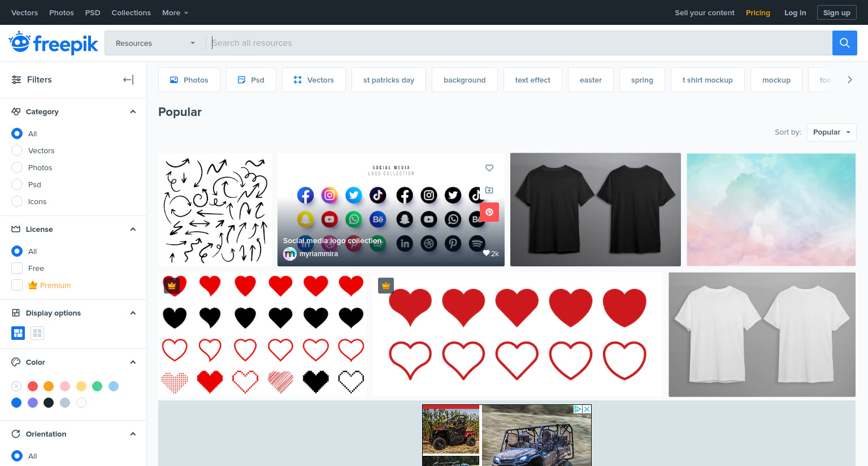
Task: Open Sell your content link
Action: (705, 12)
